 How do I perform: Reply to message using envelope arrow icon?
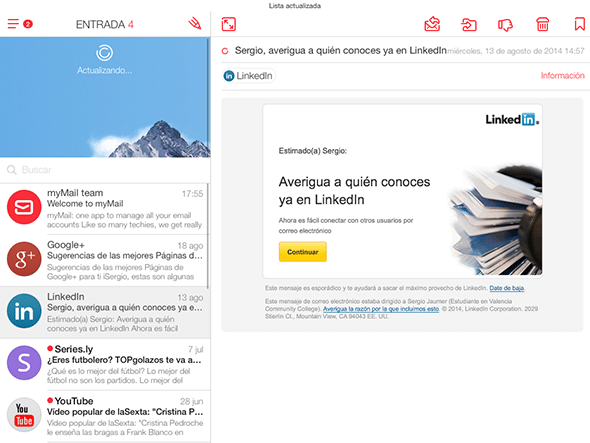point(432,24)
